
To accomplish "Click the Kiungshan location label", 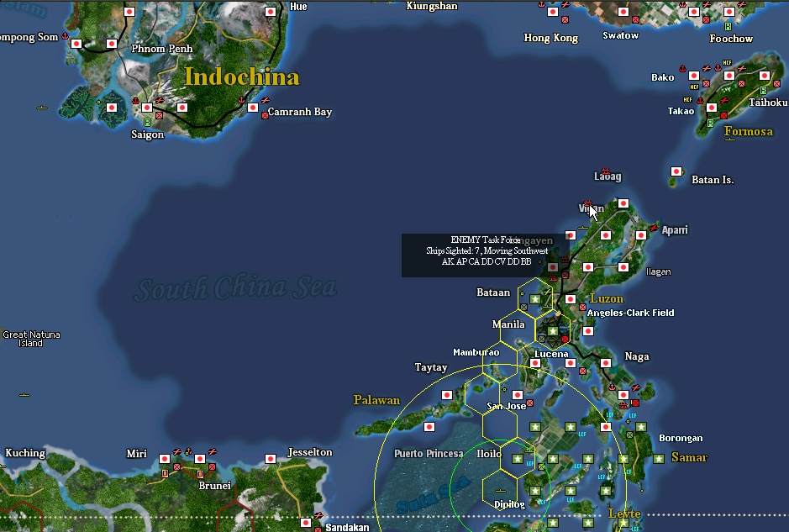I will tap(432, 6).
